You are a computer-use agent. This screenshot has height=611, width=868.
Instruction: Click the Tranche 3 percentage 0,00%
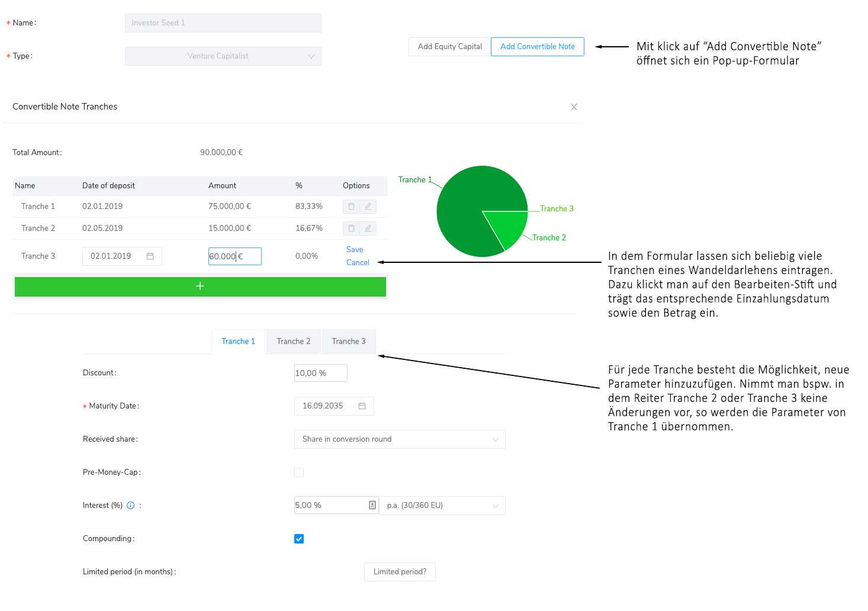(x=307, y=256)
